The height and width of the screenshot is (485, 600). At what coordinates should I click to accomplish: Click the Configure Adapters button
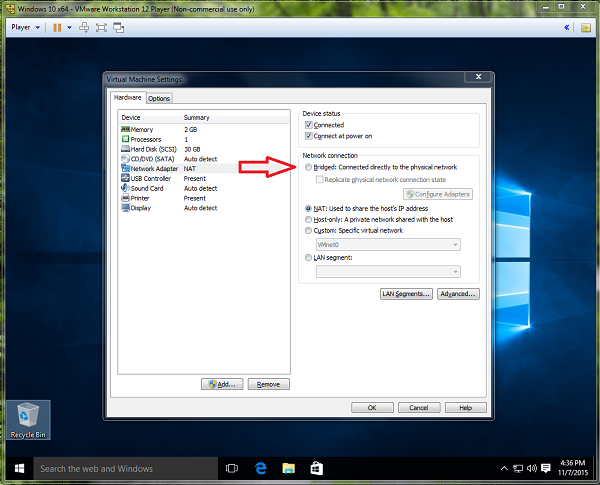pyautogui.click(x=438, y=194)
